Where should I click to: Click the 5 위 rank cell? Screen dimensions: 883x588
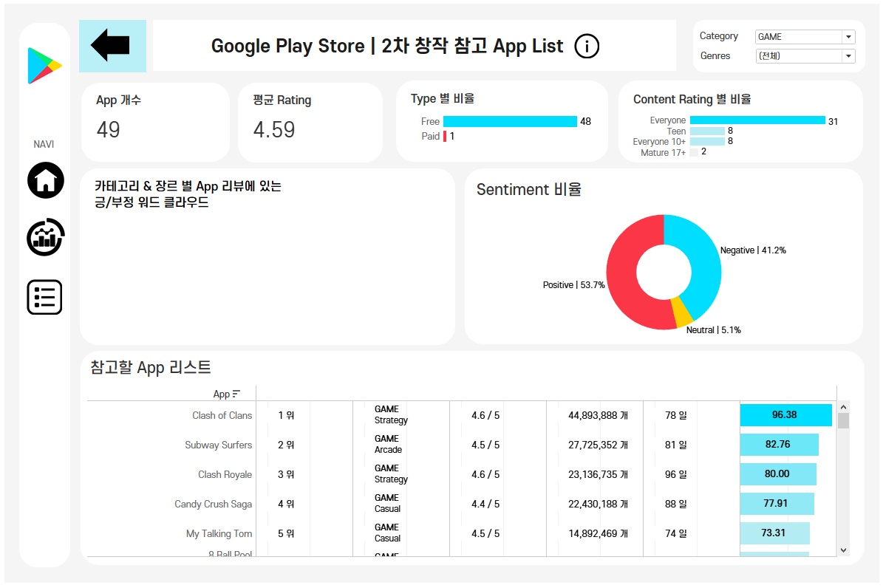point(286,534)
